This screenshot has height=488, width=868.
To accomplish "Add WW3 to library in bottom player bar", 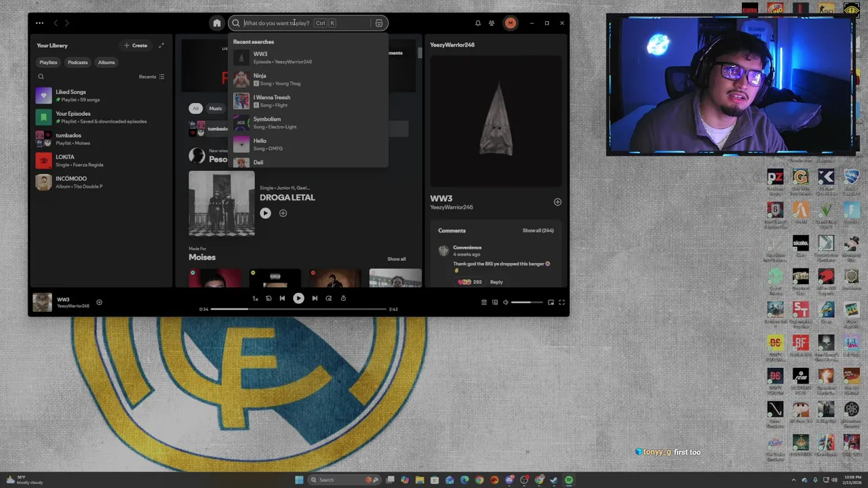I will click(99, 302).
